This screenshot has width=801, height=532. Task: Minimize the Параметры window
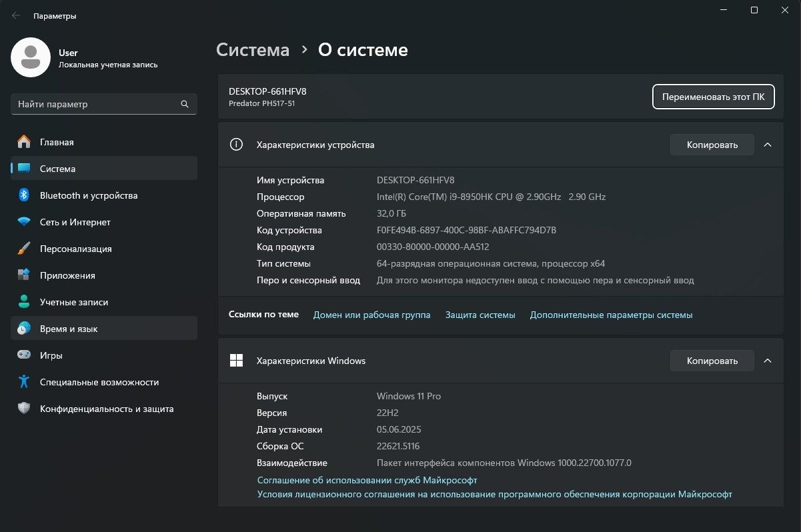pos(724,10)
